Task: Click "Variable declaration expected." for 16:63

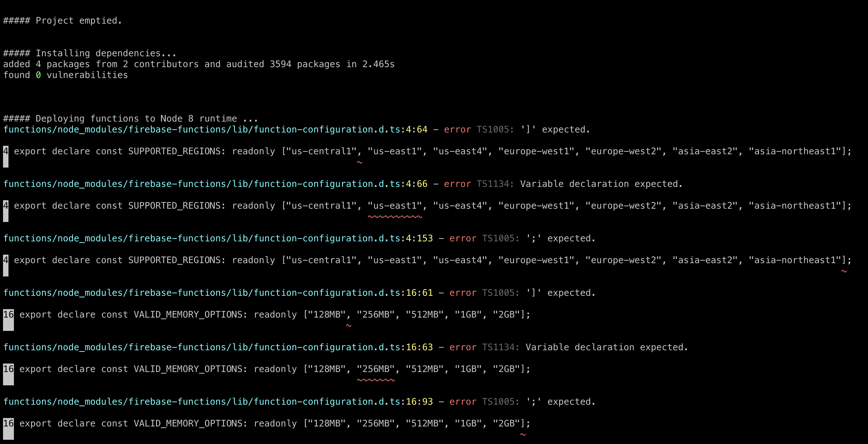Action: [606, 347]
